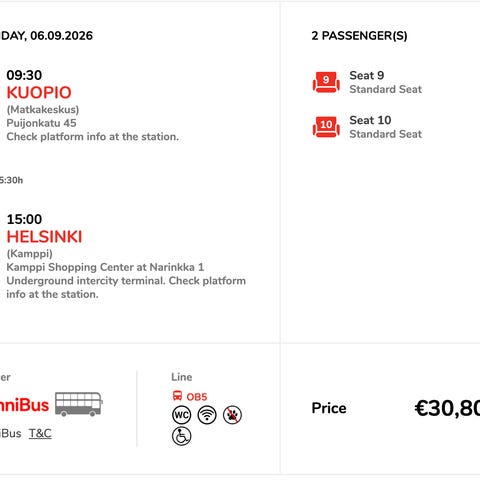Click the no pets allowed icon

coord(232,415)
